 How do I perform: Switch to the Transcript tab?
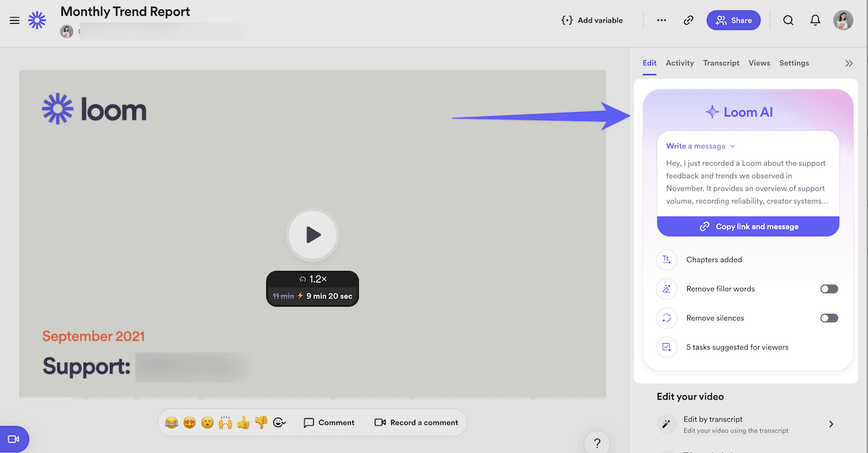(721, 64)
